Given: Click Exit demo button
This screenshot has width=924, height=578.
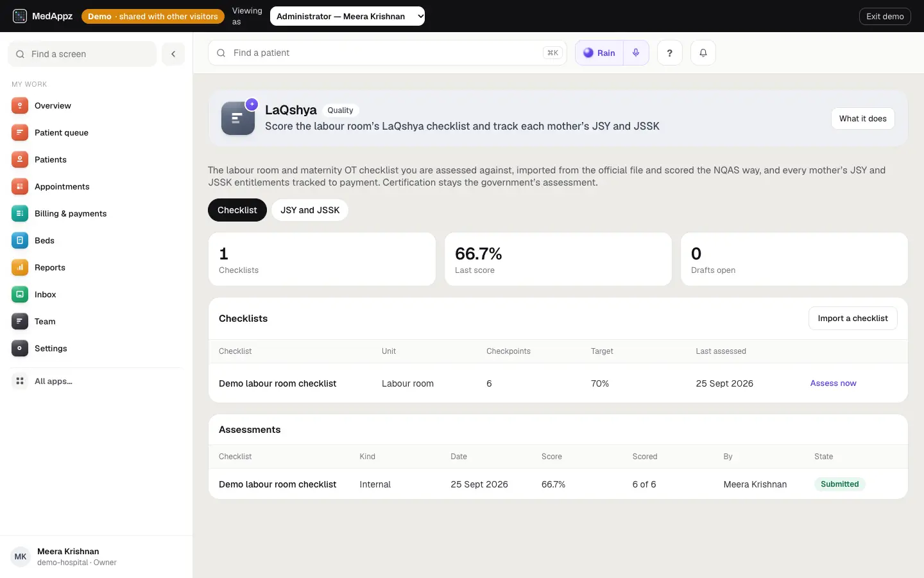Looking at the screenshot, I should click(885, 16).
